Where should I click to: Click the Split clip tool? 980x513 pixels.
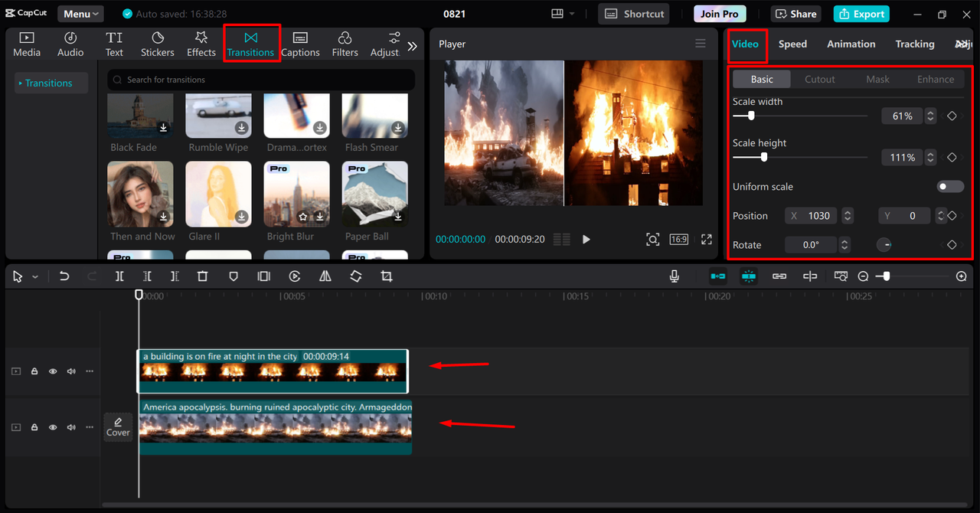click(119, 276)
